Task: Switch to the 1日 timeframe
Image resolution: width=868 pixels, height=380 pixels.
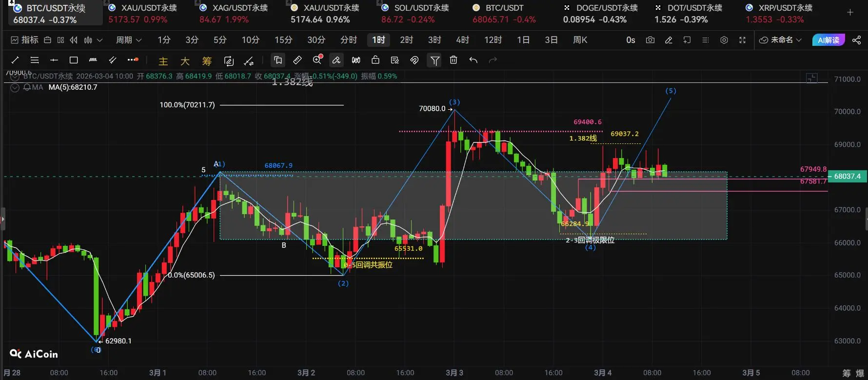Action: coord(523,40)
